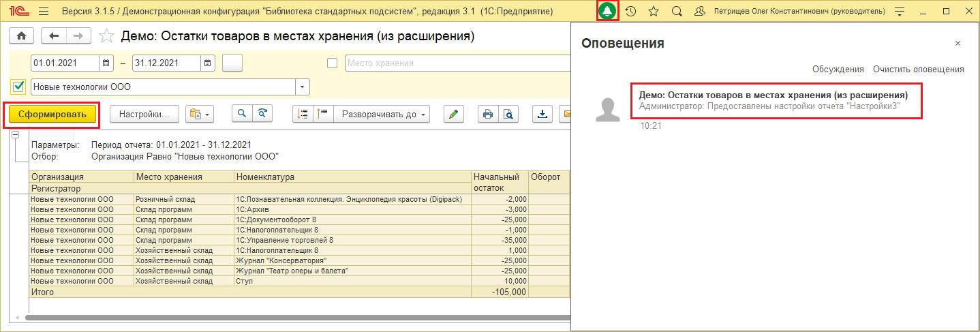The width and height of the screenshot is (980, 332).
Task: Save the report with download icon
Action: pos(543,115)
